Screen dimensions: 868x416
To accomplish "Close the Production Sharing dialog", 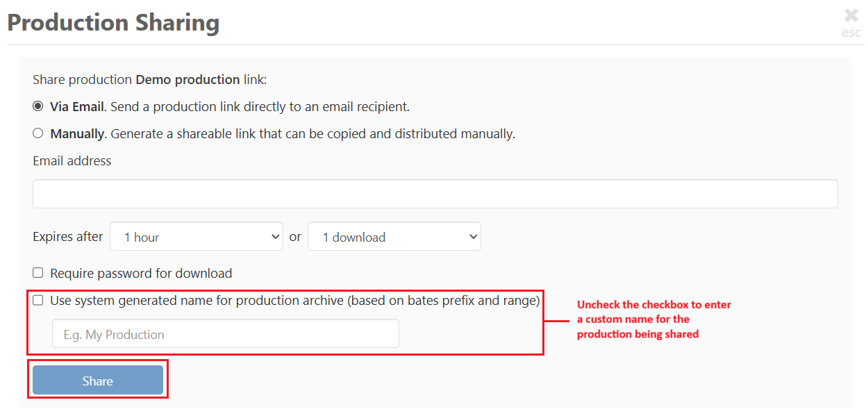I will [851, 14].
